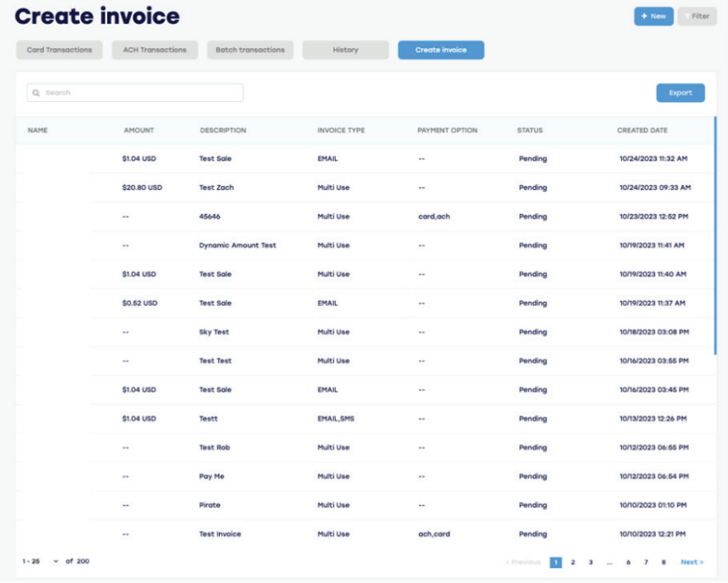Create a new invoice via the New button
This screenshot has height=583, width=728.
click(x=653, y=16)
